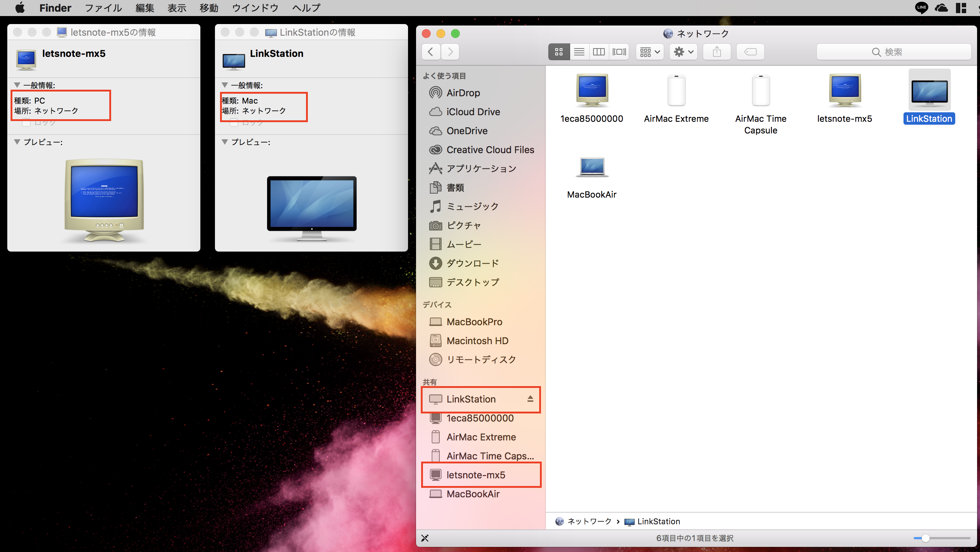Open the arrange-by dropdown in toolbar

[650, 52]
